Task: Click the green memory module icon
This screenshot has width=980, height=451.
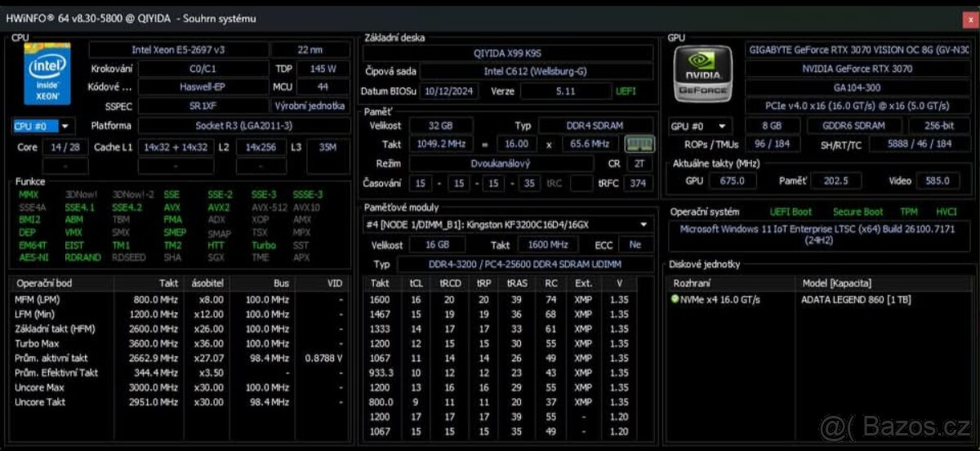Action: pos(639,145)
